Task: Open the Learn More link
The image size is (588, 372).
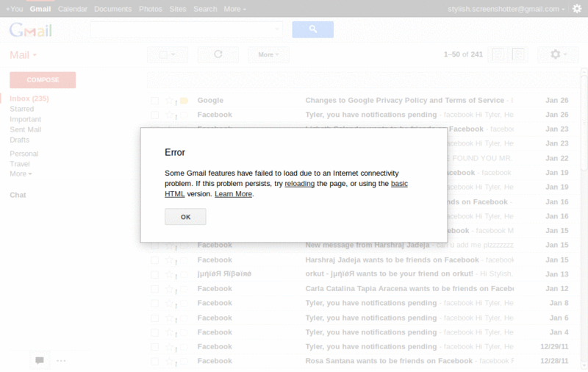Action: pyautogui.click(x=233, y=194)
